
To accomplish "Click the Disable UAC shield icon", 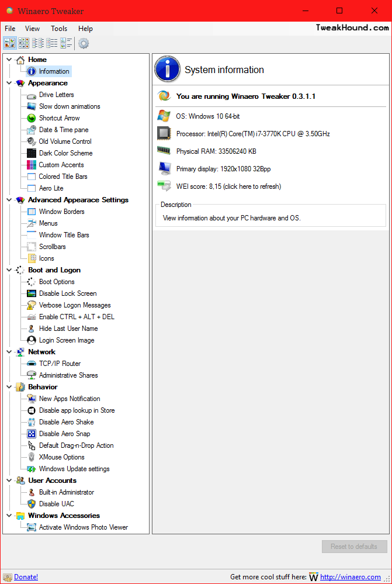I will tap(32, 504).
